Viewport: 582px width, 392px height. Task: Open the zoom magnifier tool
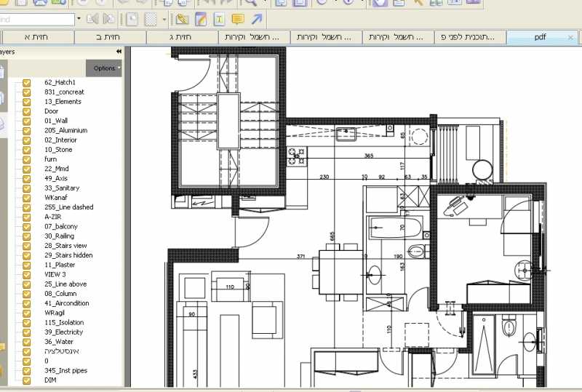[249, 4]
